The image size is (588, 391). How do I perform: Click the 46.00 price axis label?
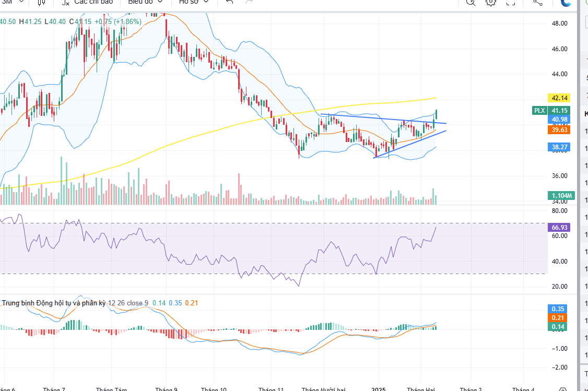coord(559,49)
